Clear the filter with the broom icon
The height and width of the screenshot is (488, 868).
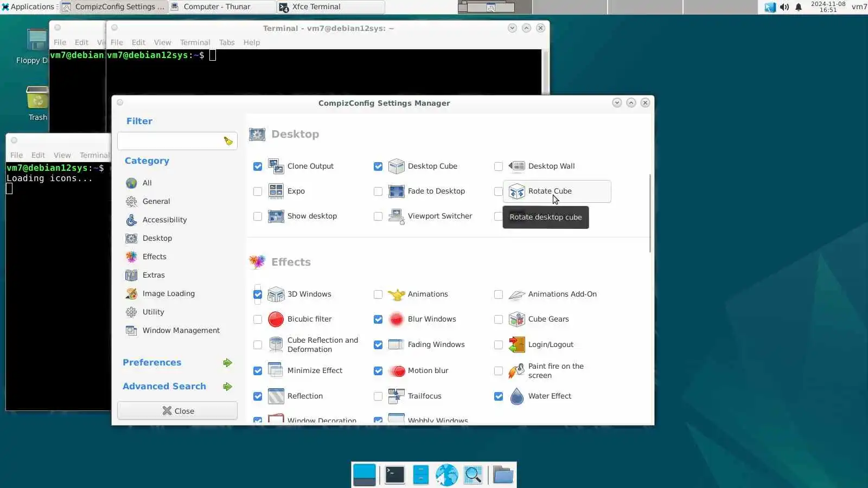[x=228, y=142]
